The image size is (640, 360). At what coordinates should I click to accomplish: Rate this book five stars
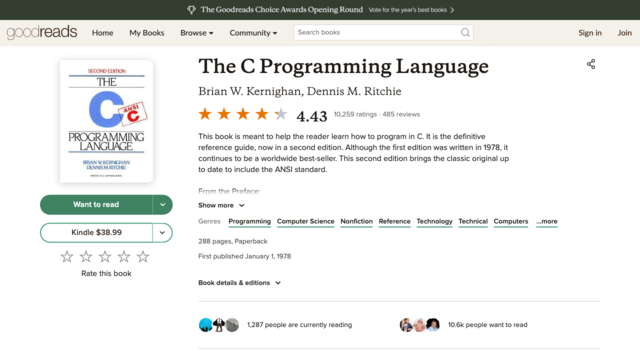(x=143, y=257)
